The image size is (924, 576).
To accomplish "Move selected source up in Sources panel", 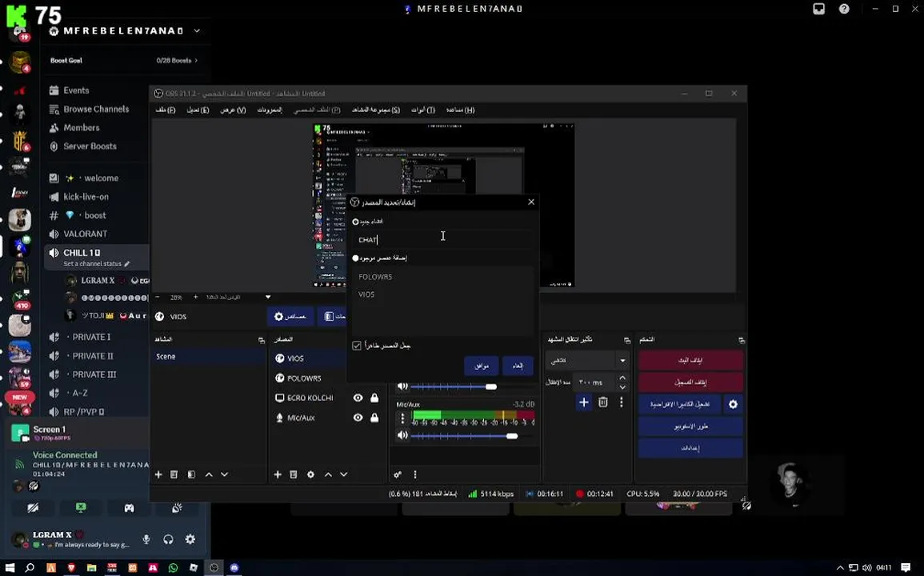I will click(x=328, y=474).
